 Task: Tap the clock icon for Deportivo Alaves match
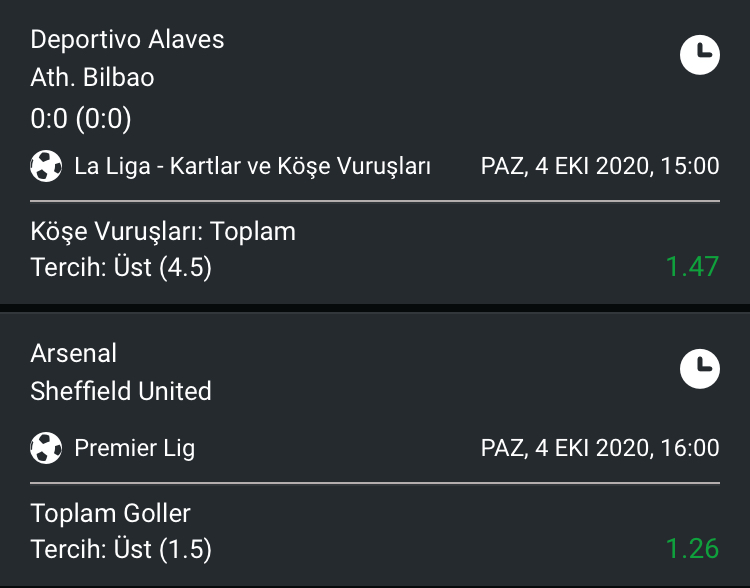(x=700, y=55)
